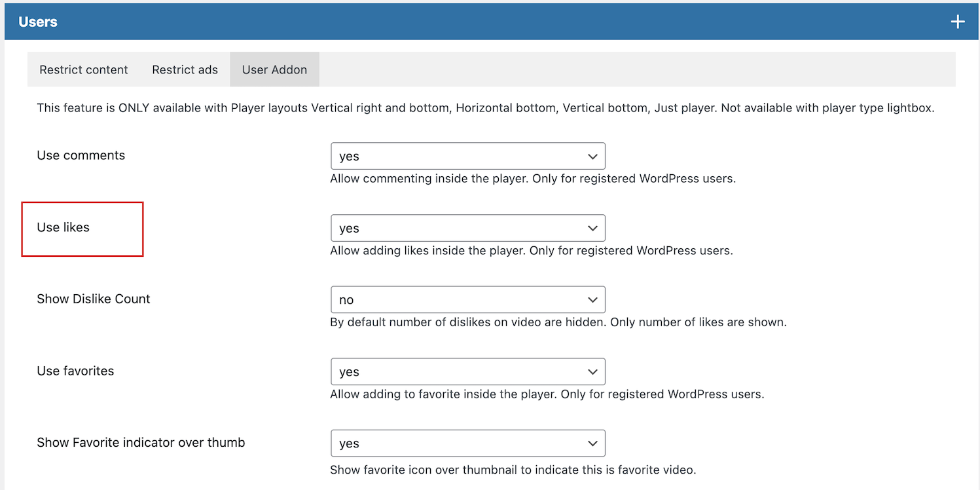
Task: Switch to the Restrict content tab
Action: coord(84,69)
